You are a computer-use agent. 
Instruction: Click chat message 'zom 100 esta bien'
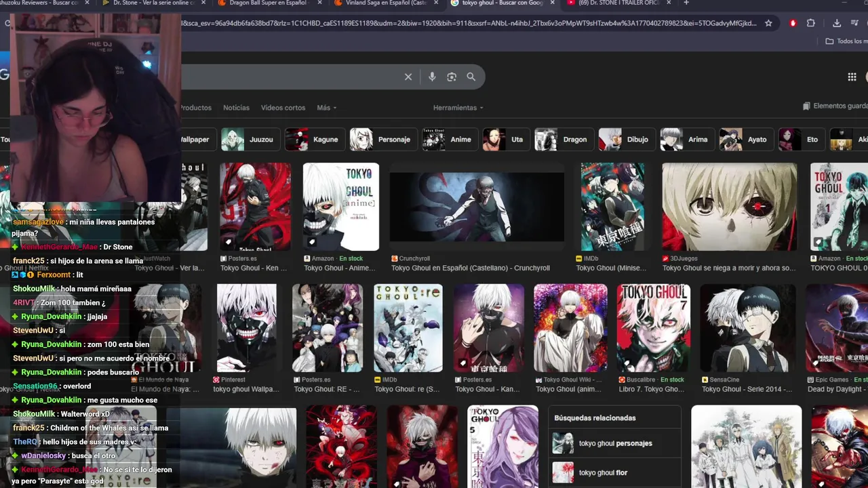click(x=118, y=344)
